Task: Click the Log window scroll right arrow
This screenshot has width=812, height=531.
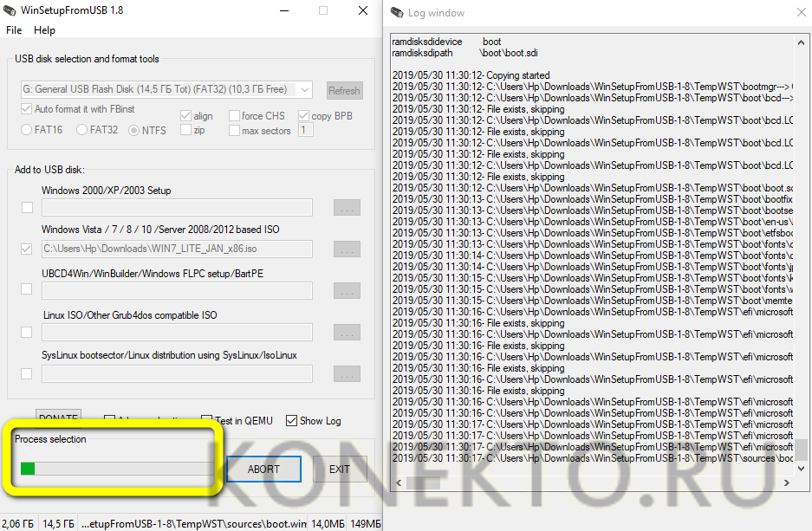Action: (787, 482)
